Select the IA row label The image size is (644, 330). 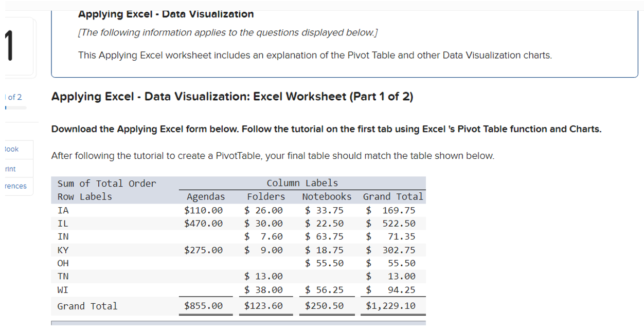(62, 210)
